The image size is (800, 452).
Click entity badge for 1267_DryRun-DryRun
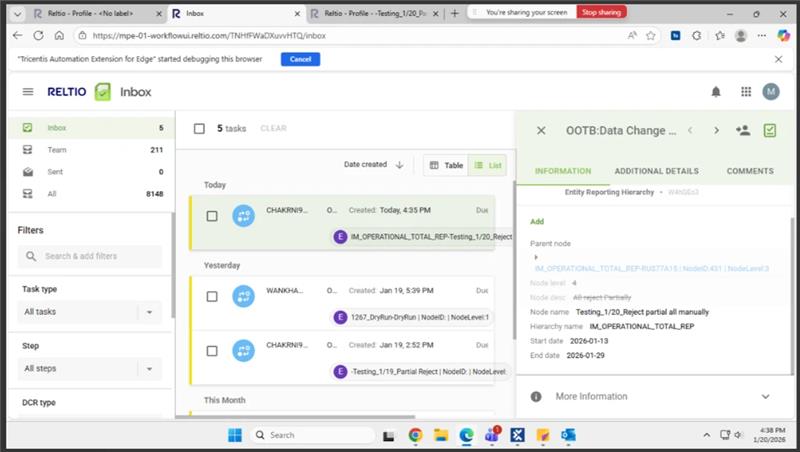tap(340, 317)
